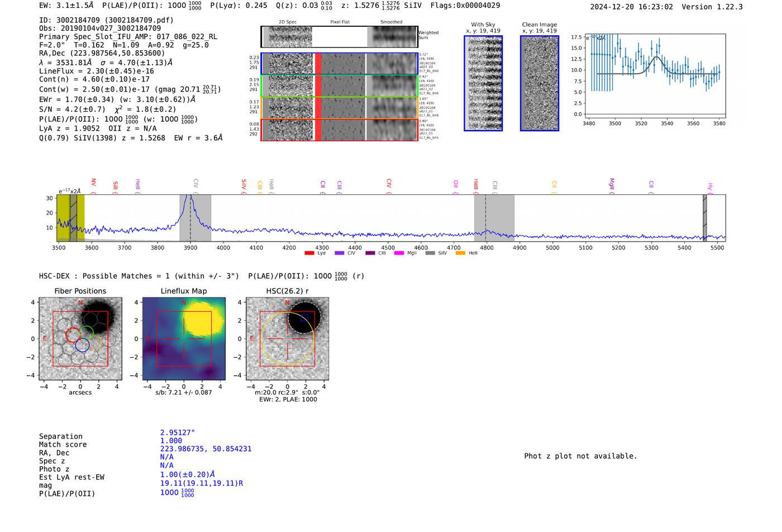Click the MgII label above the spectrum

612,184
